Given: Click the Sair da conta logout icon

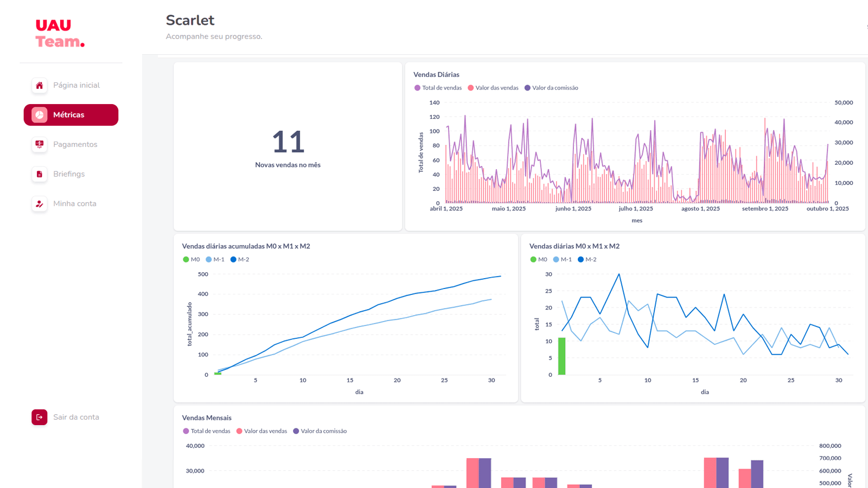Looking at the screenshot, I should (39, 417).
